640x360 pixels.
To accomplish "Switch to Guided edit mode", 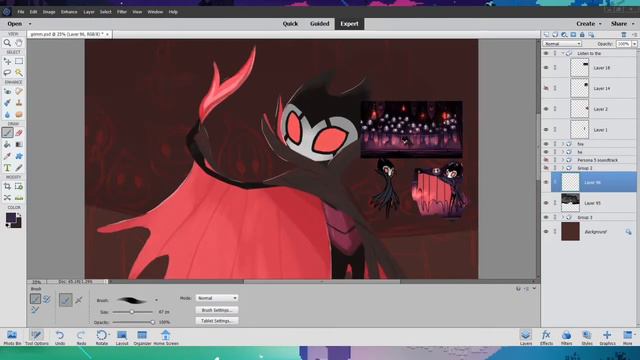I will 320,24.
